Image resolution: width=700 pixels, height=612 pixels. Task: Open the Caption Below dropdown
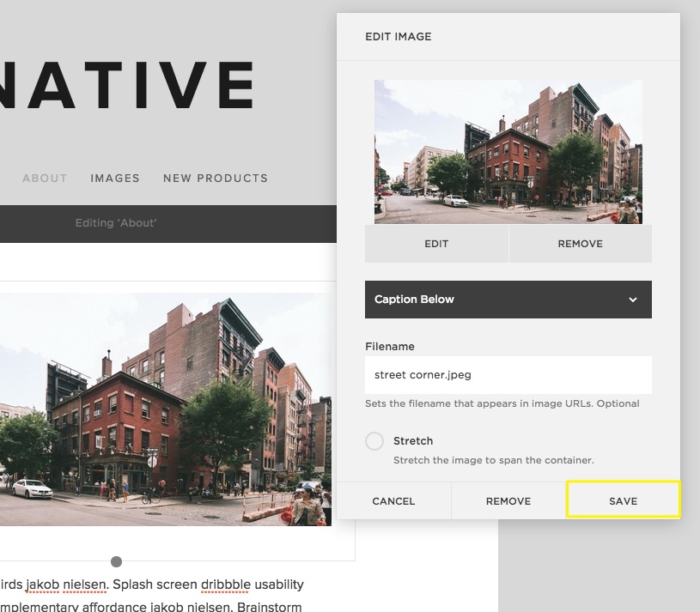click(x=508, y=300)
